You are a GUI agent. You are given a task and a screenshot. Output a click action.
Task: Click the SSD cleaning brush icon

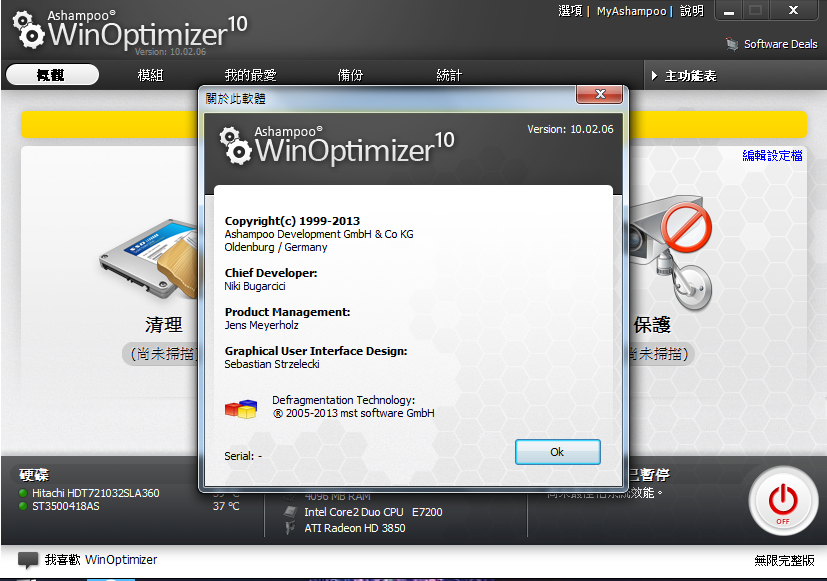[x=148, y=257]
